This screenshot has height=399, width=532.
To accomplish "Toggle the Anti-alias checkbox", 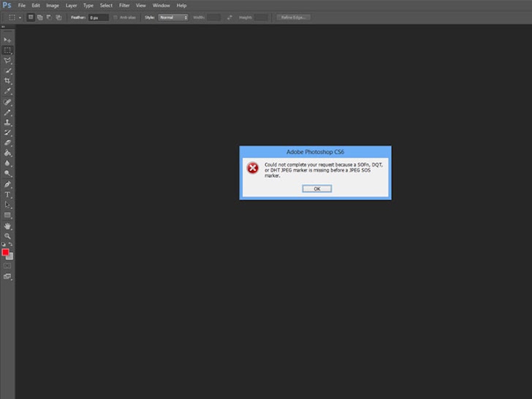I will tap(115, 18).
